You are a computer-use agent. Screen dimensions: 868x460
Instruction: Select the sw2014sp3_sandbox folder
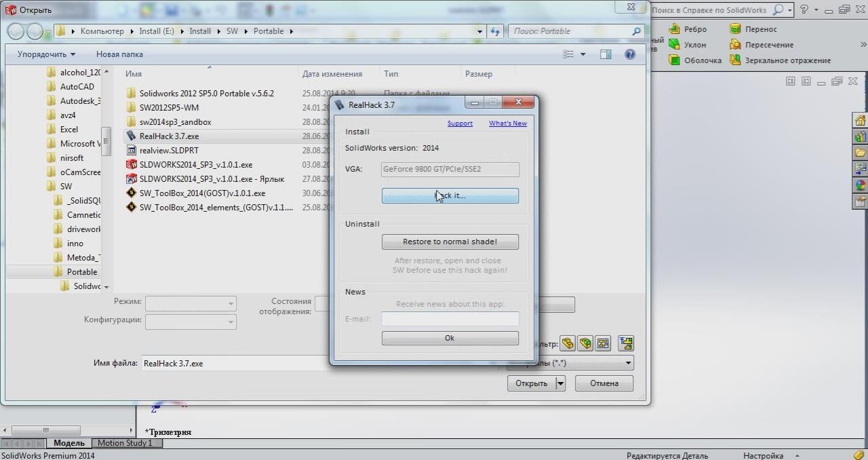169,122
